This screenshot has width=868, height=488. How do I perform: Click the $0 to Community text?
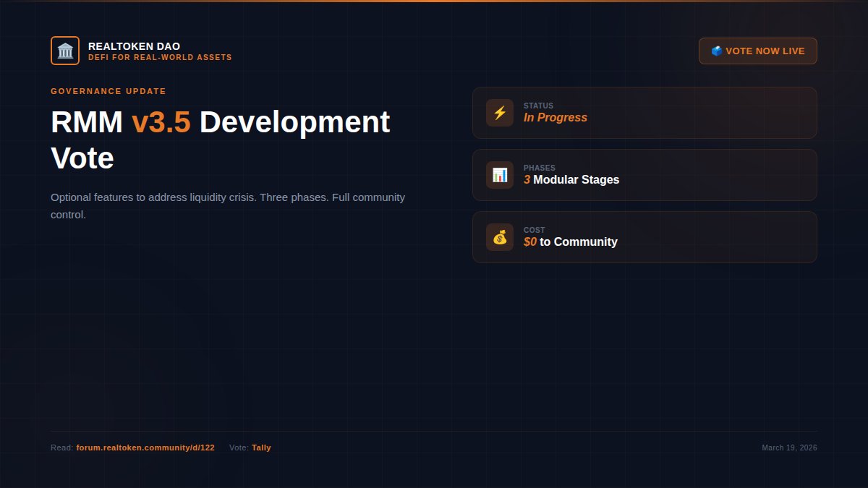(571, 242)
